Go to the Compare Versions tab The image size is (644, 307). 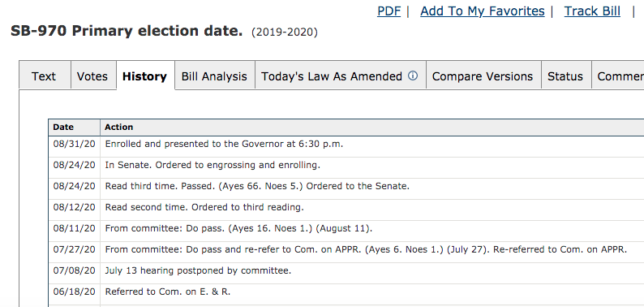tap(483, 75)
